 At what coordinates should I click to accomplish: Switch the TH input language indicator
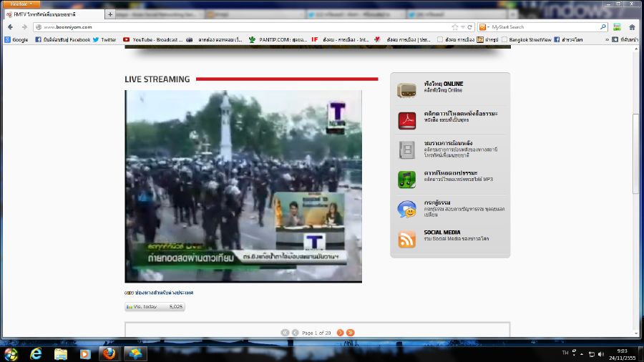565,353
